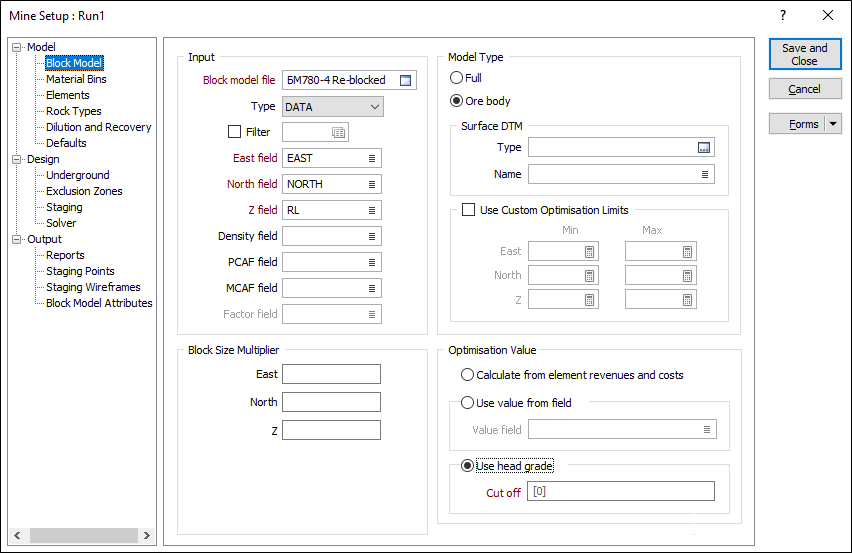852x553 pixels.
Task: Click Block Size Multiplier Z field
Action: point(331,430)
